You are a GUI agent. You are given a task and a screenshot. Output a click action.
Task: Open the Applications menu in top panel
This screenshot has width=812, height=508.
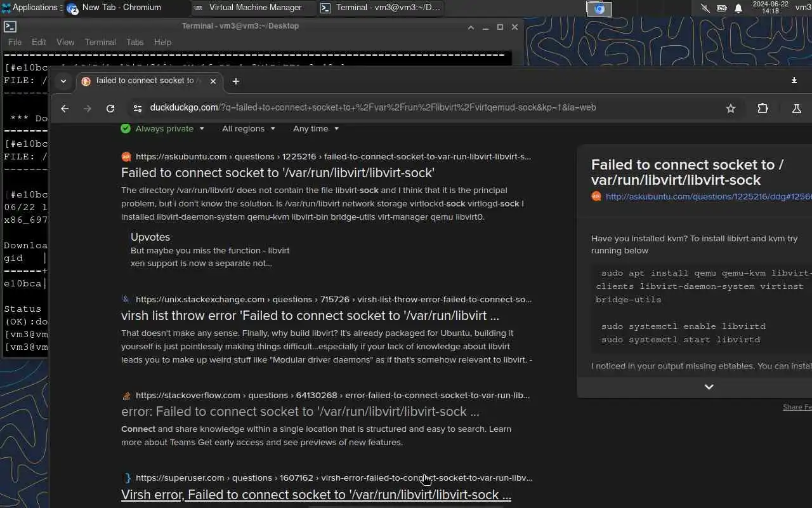pyautogui.click(x=29, y=8)
